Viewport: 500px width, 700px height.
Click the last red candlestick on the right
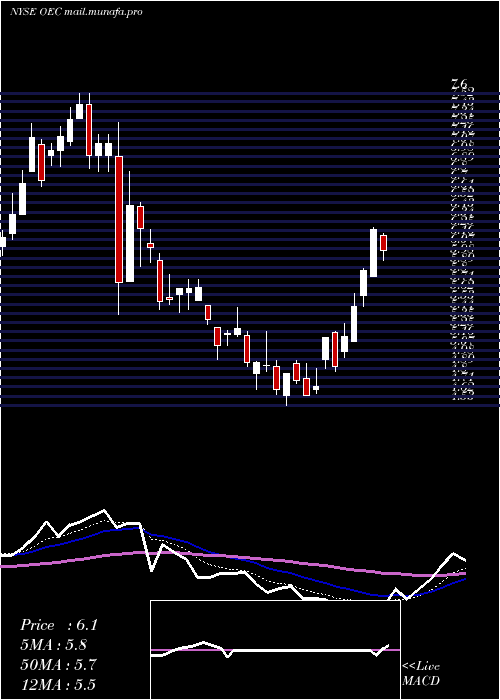click(383, 244)
